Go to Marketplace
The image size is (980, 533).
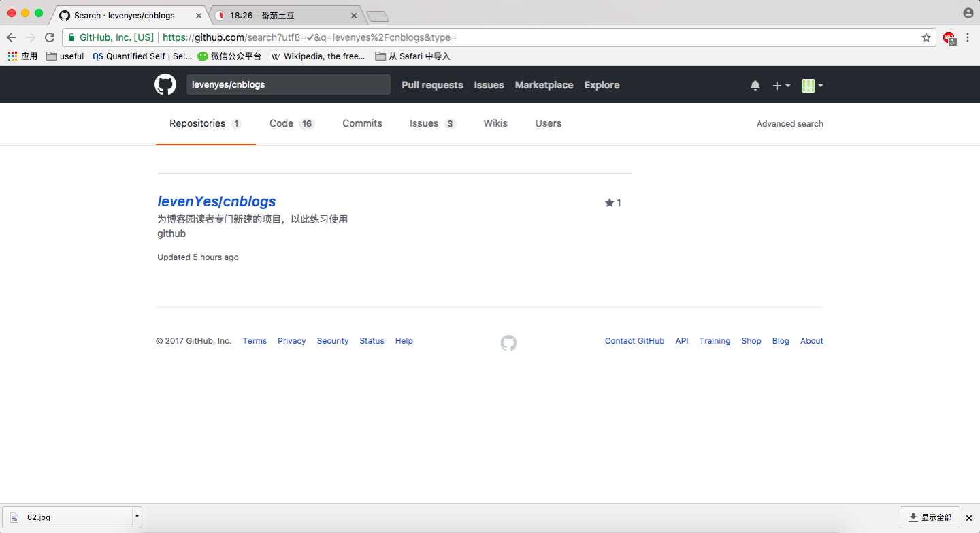[544, 85]
